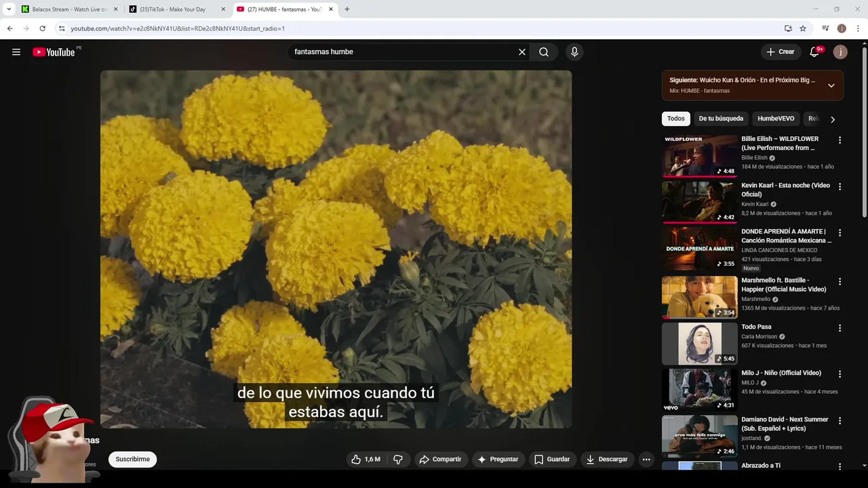The width and height of the screenshot is (868, 488).
Task: Go back with the browser back arrow
Action: (x=9, y=28)
